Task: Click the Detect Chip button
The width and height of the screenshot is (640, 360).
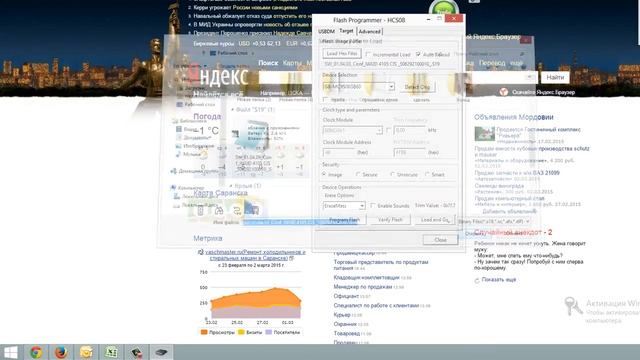Action: point(417,87)
